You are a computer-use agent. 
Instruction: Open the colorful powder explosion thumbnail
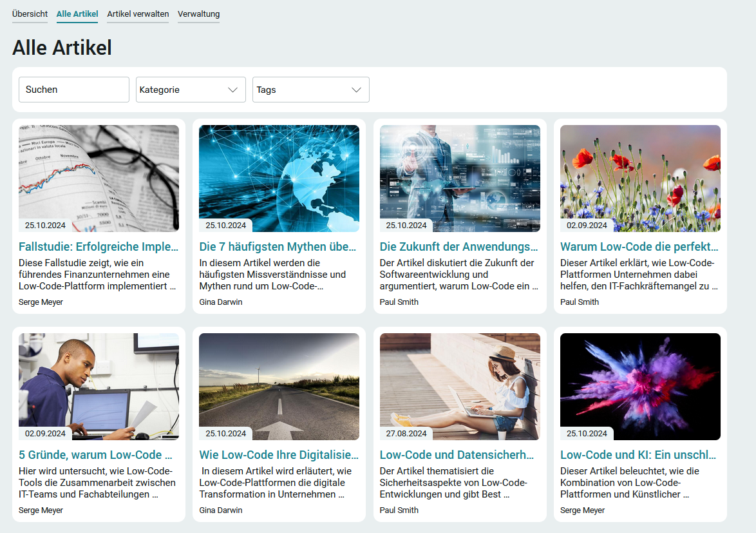640,387
